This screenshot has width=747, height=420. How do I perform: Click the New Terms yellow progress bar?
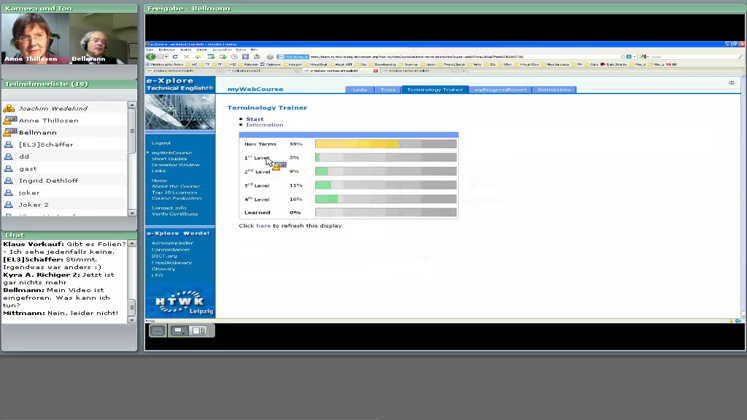pyautogui.click(x=357, y=144)
